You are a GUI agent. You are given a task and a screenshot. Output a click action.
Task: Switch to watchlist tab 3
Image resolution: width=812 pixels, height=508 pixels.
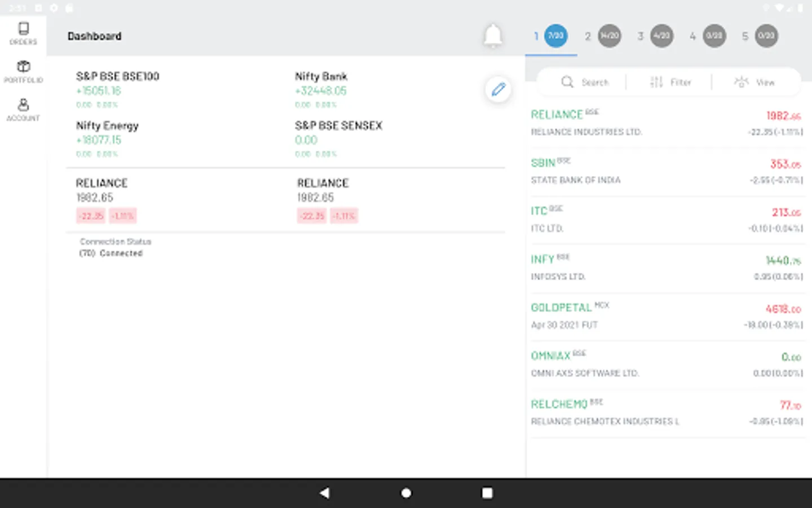(655, 36)
